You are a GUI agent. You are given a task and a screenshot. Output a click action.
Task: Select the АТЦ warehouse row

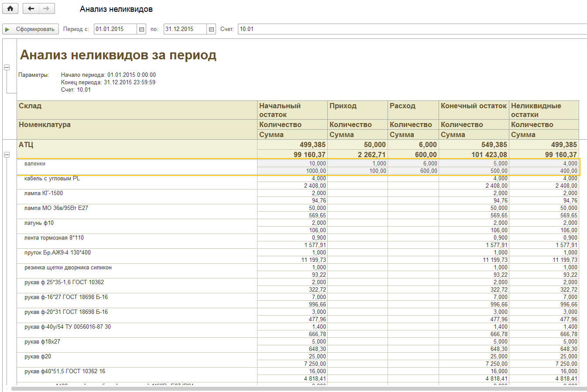[x=298, y=149]
